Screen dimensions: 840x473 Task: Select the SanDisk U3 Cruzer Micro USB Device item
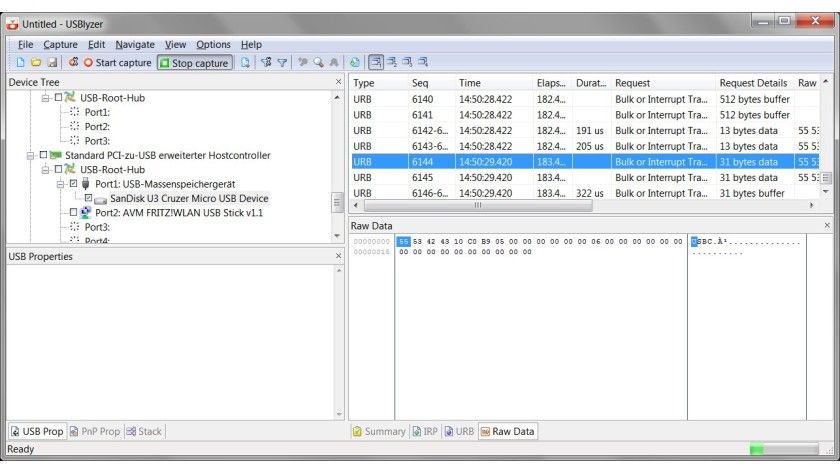pyautogui.click(x=189, y=198)
